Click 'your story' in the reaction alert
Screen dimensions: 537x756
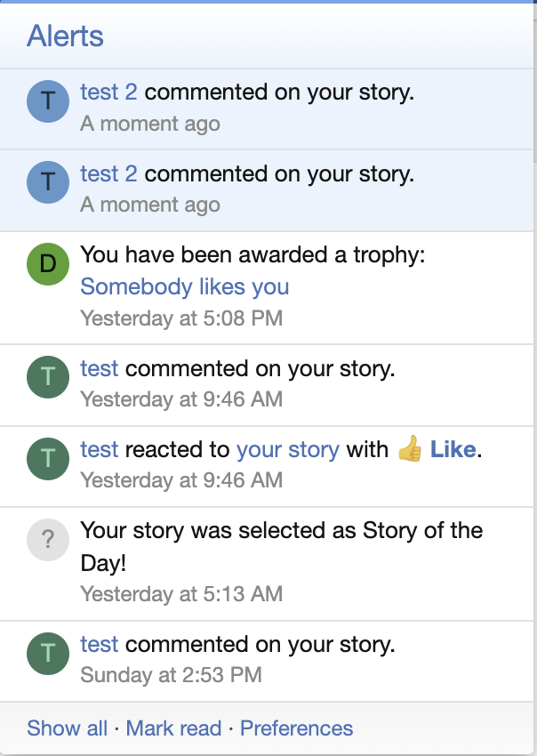pos(287,449)
